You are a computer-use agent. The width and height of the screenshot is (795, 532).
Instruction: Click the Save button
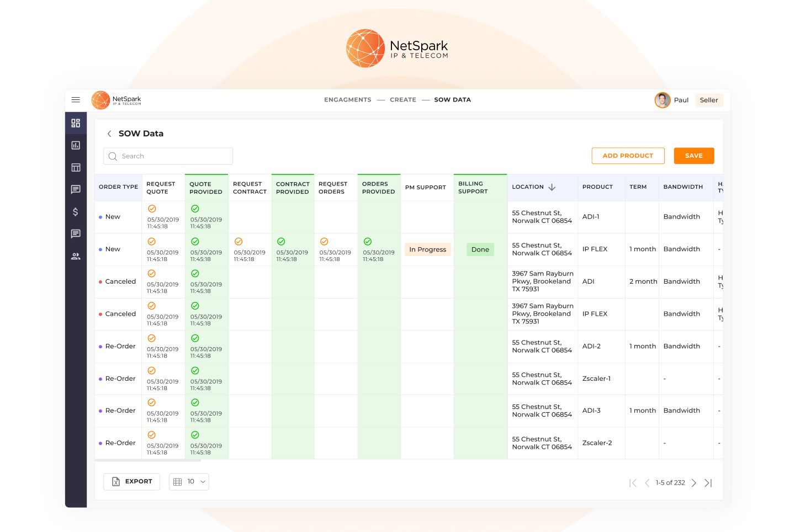tap(694, 156)
